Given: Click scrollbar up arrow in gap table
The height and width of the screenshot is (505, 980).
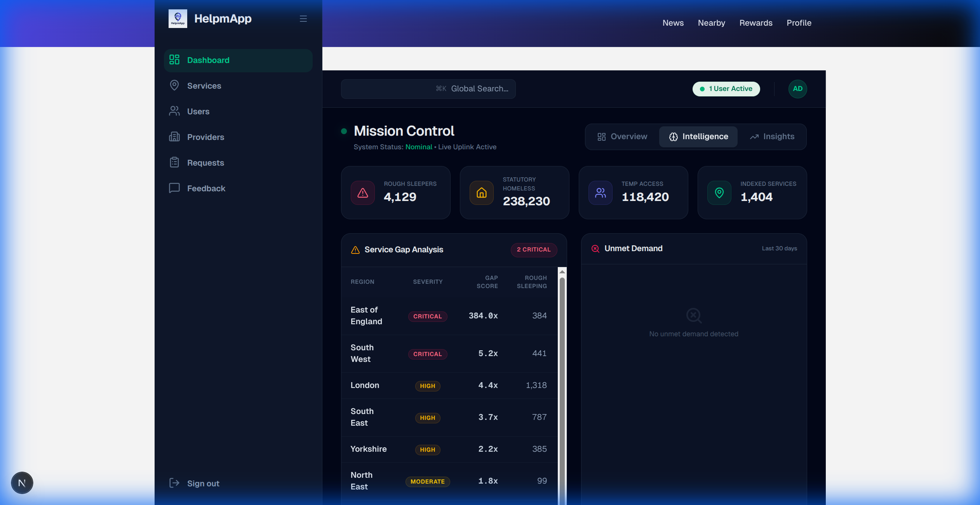Looking at the screenshot, I should click(x=562, y=272).
